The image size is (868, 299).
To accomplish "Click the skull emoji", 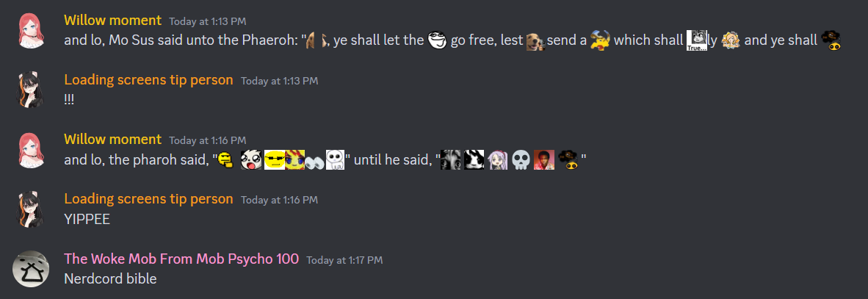I will click(521, 160).
